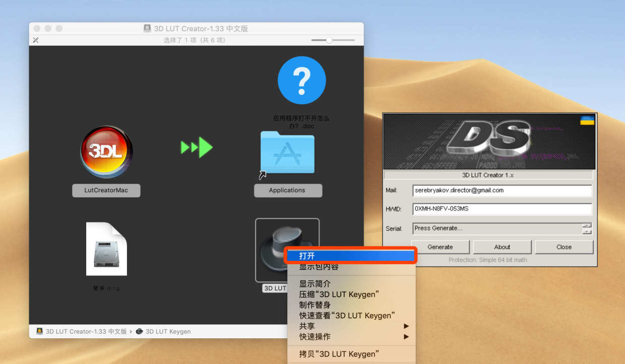
Task: Select the LutCreatorMac 3DL app icon
Action: click(106, 152)
